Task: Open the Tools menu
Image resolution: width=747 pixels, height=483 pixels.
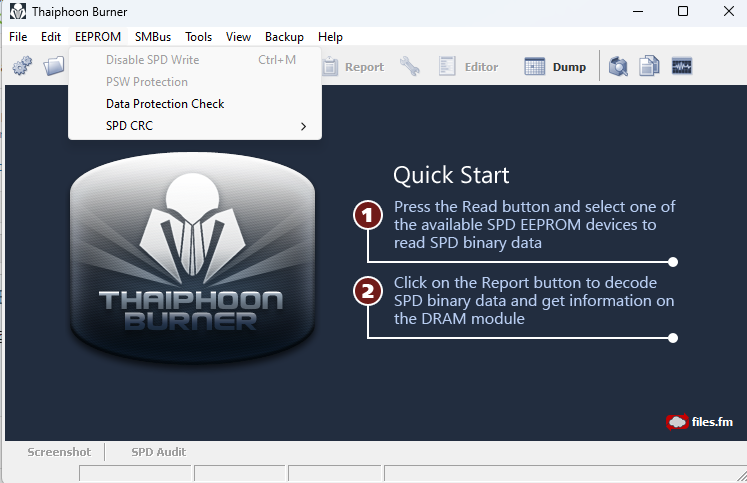Action: click(x=198, y=37)
